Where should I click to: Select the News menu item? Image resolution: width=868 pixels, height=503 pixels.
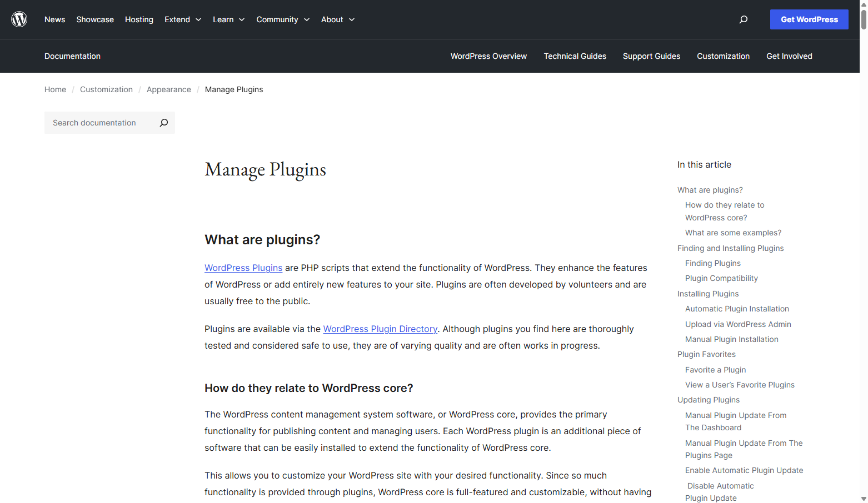pyautogui.click(x=54, y=19)
